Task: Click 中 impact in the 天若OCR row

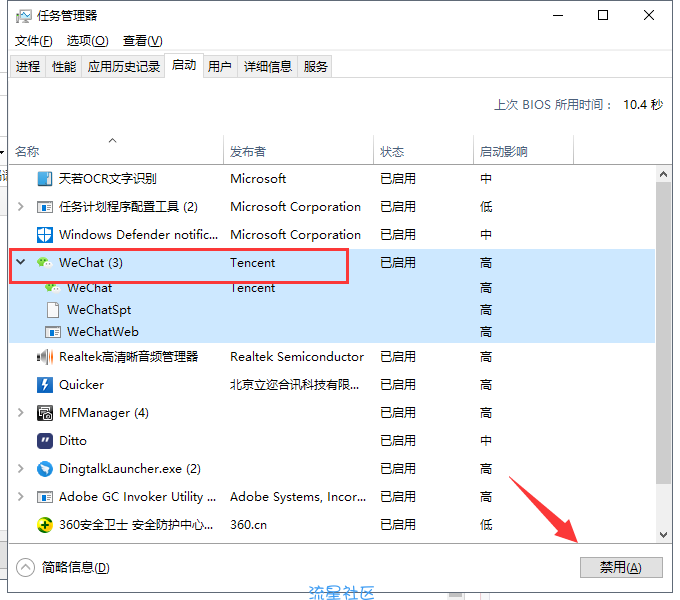Action: tap(486, 179)
